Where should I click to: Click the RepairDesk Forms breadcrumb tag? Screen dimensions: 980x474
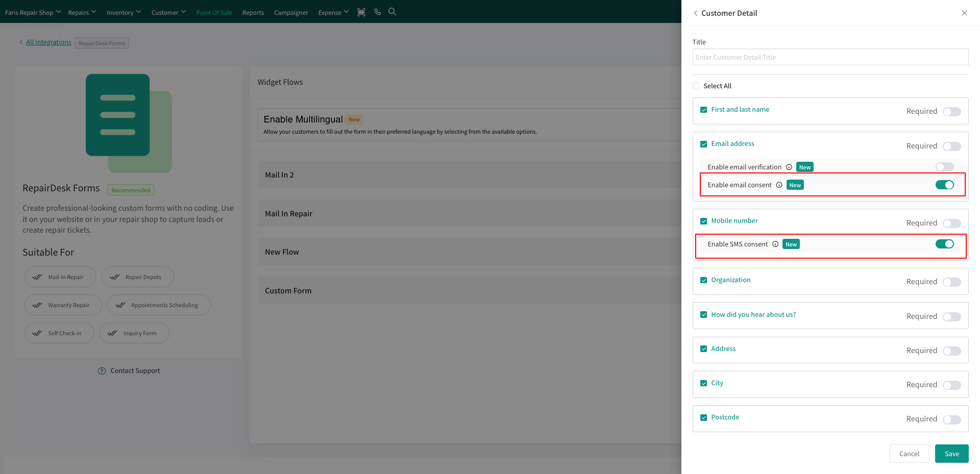[102, 43]
